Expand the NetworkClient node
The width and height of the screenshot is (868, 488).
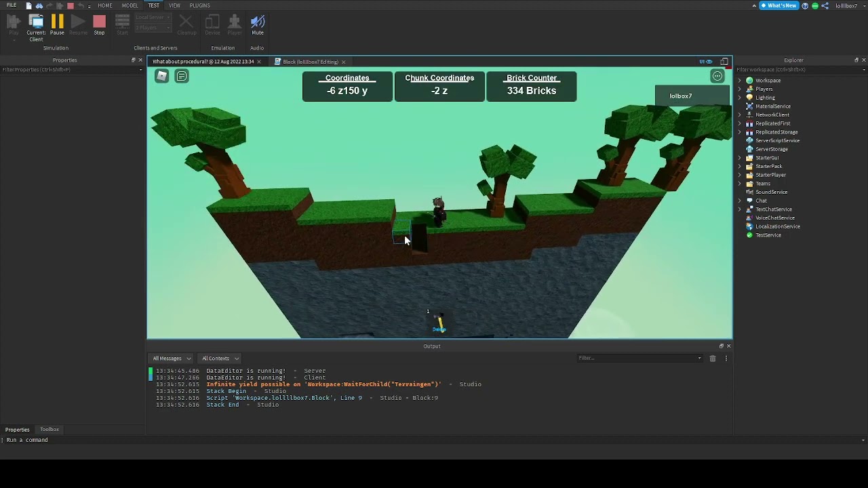click(740, 115)
